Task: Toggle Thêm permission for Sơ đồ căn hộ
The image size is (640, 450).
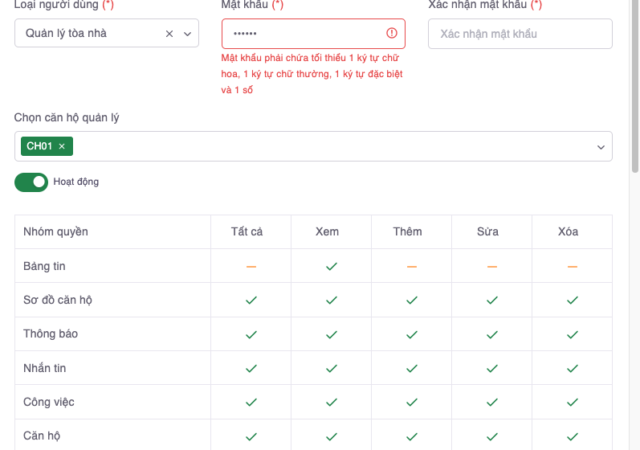Action: coord(411,300)
